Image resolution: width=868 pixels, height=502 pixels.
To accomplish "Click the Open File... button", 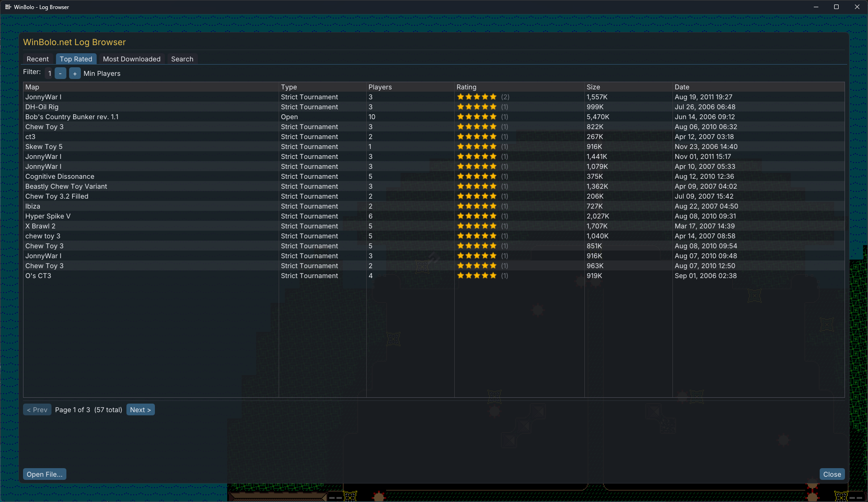I will 45,474.
